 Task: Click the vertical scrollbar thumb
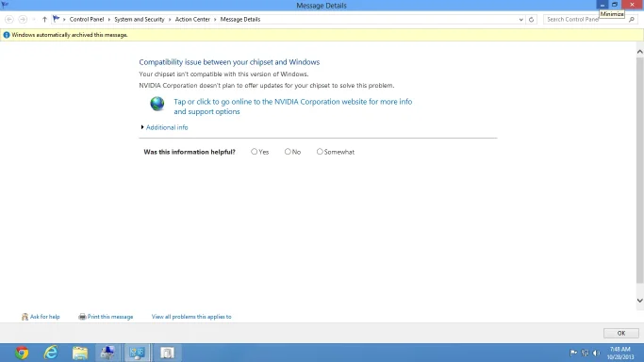pyautogui.click(x=640, y=171)
